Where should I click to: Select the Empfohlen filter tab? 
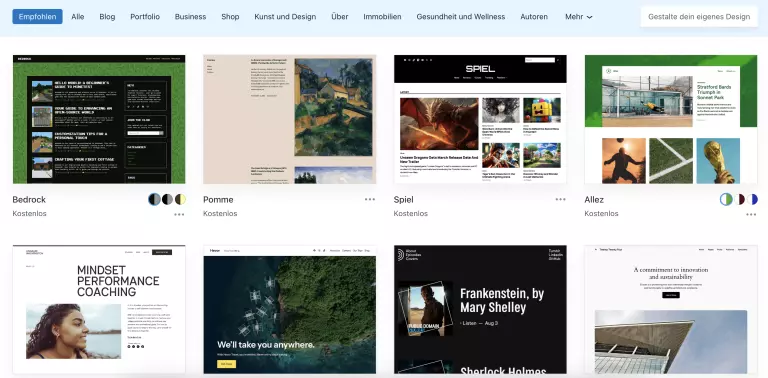click(37, 17)
